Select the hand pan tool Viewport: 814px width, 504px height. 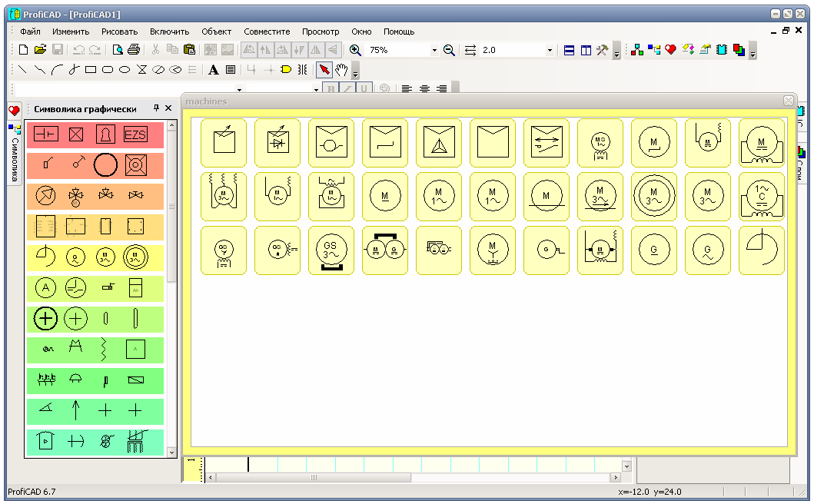[x=341, y=70]
